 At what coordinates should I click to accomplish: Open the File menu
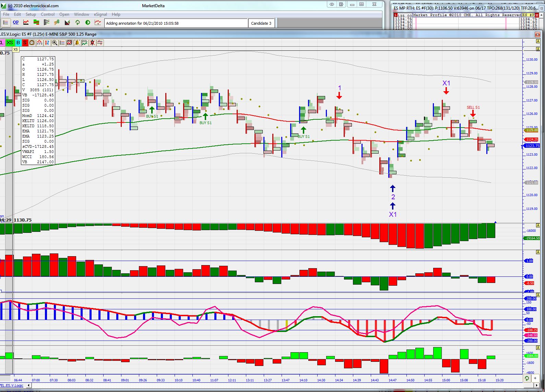[6, 14]
